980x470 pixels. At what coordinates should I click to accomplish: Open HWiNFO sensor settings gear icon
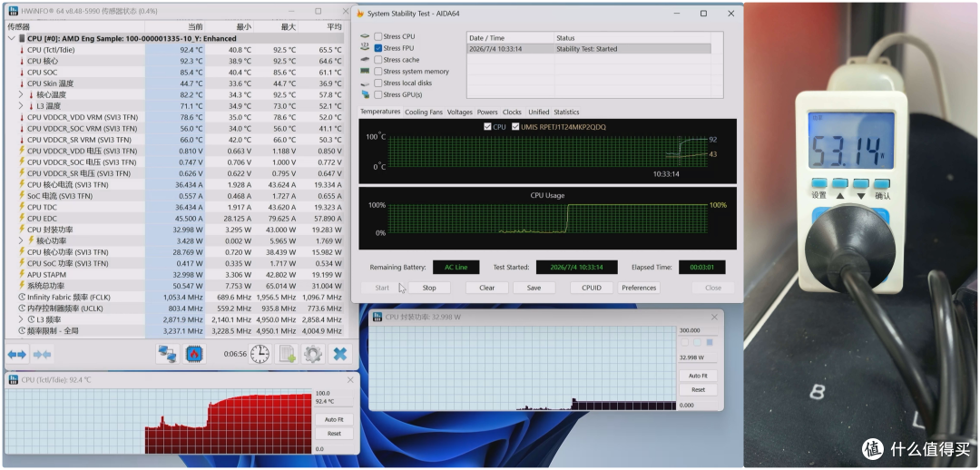click(x=313, y=354)
